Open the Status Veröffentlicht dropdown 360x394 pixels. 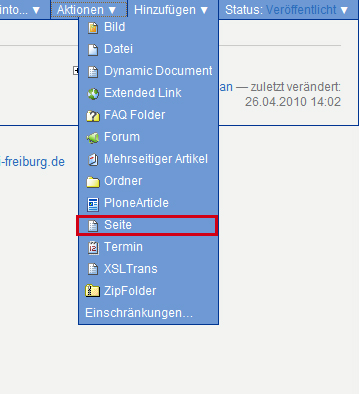287,10
